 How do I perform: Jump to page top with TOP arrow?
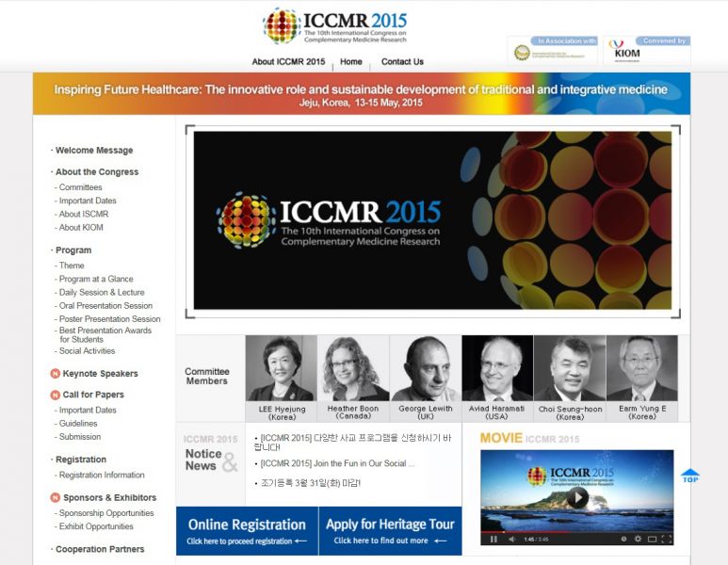click(x=690, y=476)
